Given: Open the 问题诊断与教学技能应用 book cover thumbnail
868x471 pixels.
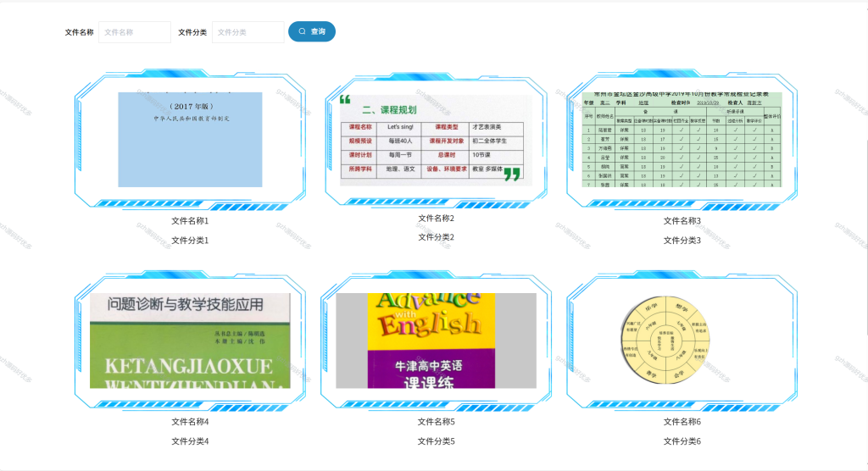Looking at the screenshot, I should coord(190,341).
